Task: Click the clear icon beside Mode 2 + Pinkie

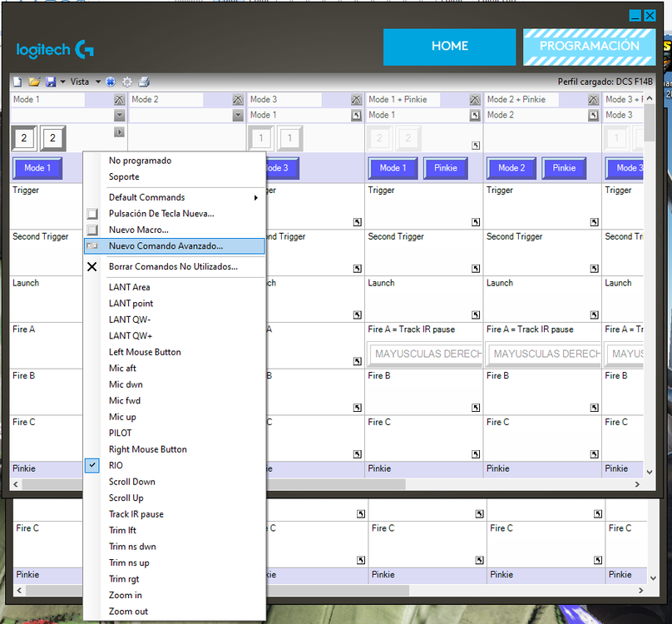Action: tap(593, 100)
